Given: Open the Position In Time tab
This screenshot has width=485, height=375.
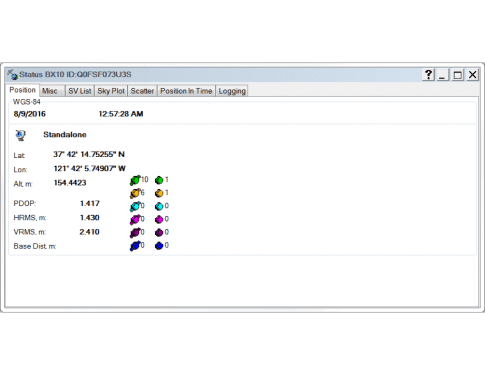Looking at the screenshot, I should pos(186,91).
